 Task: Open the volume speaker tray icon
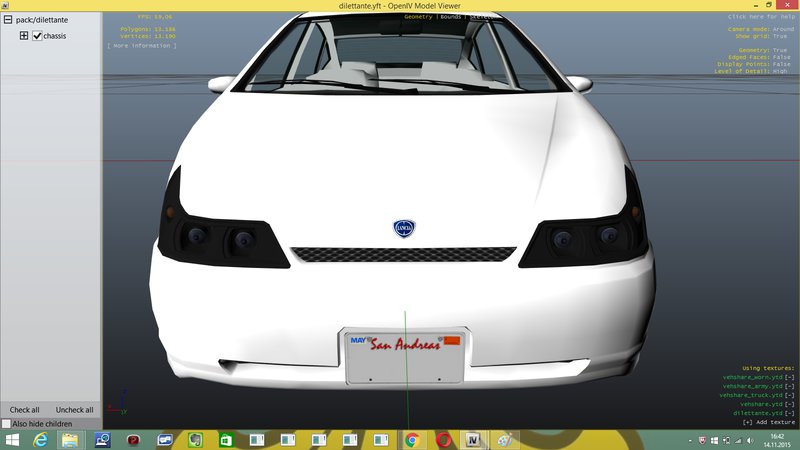(750, 441)
